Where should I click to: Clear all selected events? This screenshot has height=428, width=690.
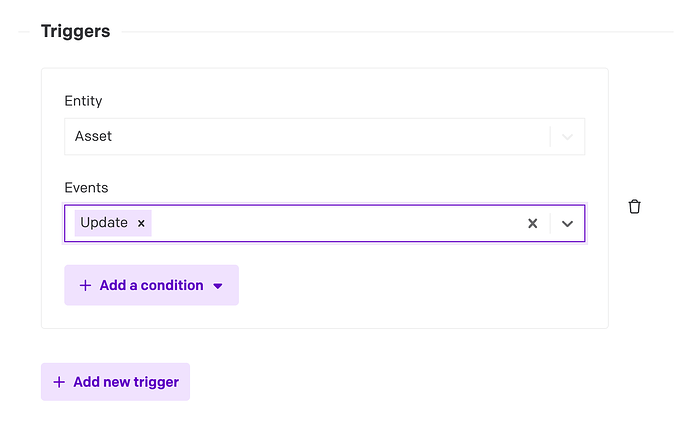532,224
